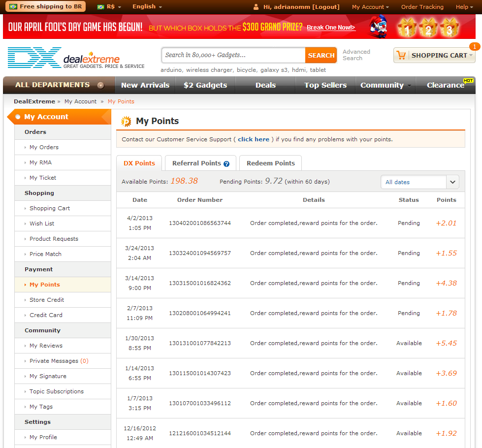Click the My Points sun icon
Viewport: 482px width, 448px height.
[126, 122]
